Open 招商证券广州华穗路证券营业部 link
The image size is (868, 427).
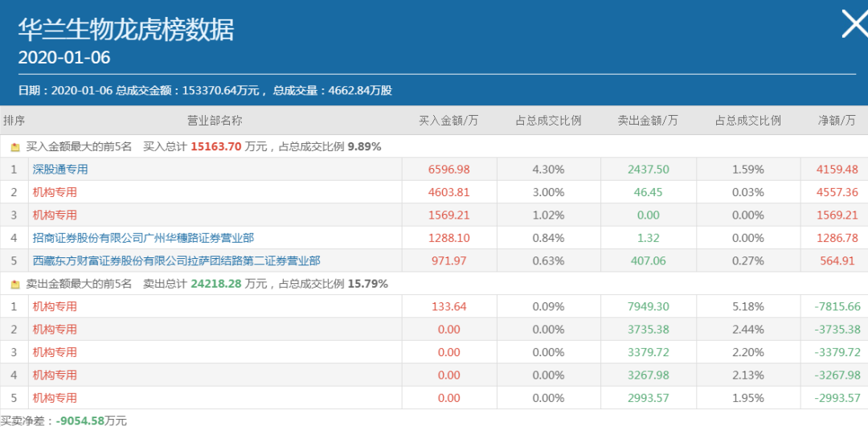143,238
